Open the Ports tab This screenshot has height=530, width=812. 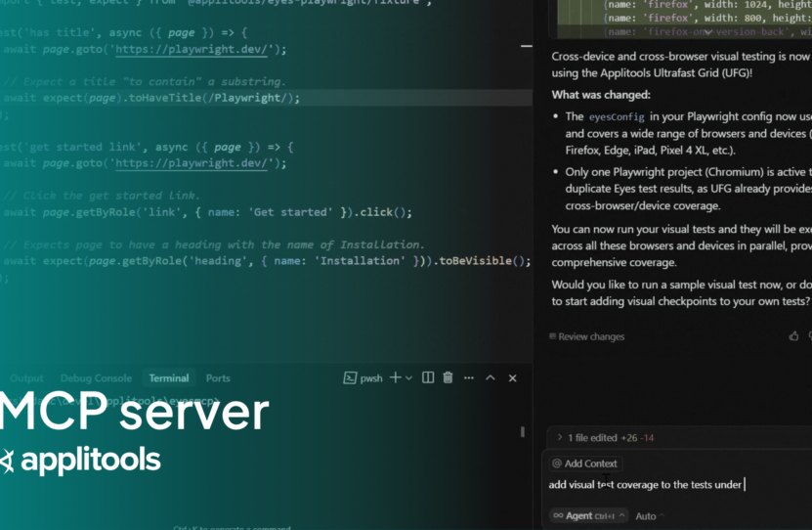[218, 378]
